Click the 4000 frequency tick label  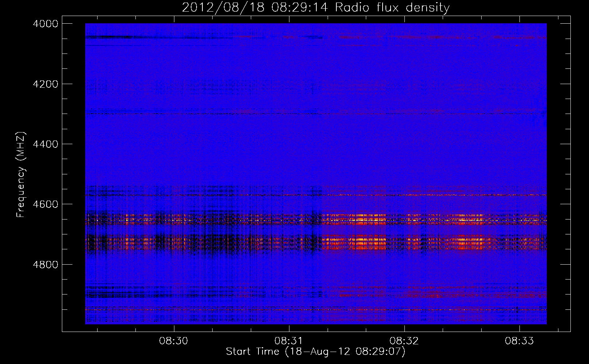pos(46,24)
